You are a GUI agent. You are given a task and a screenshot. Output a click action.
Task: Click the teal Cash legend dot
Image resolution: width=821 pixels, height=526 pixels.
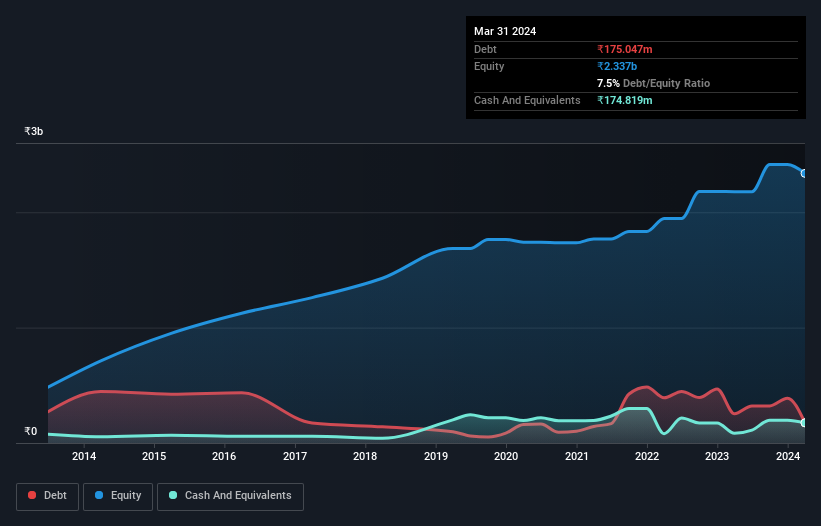click(x=173, y=495)
